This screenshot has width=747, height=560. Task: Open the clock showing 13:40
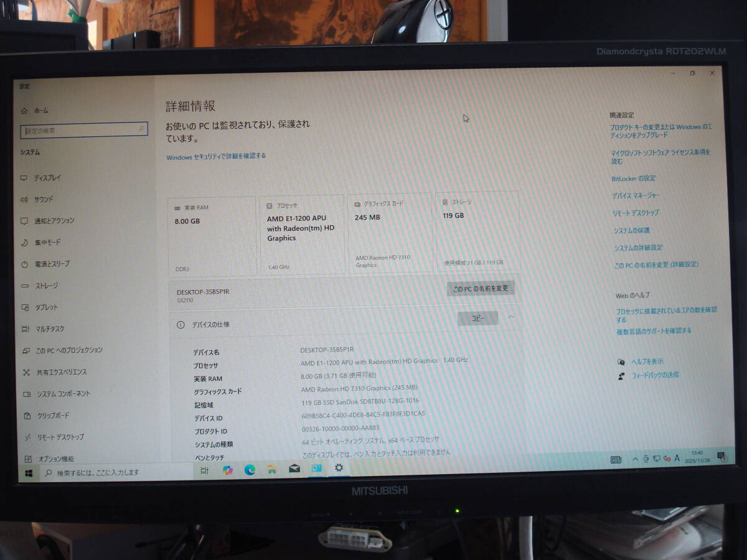(x=697, y=456)
